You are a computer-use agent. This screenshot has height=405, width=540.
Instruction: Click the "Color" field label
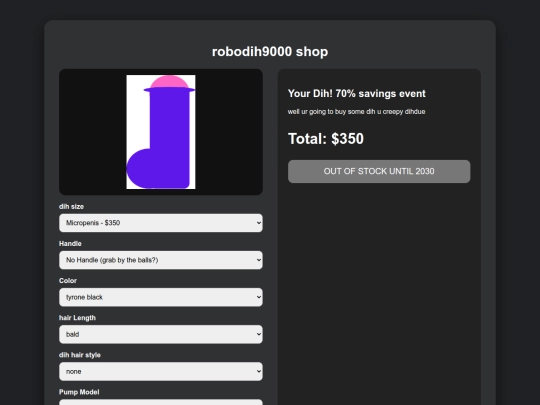68,281
